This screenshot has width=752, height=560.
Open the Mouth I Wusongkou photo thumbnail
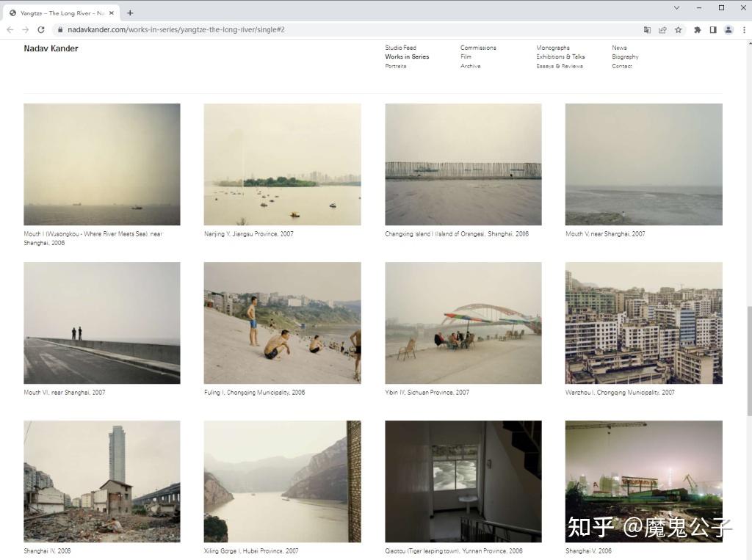coord(102,164)
